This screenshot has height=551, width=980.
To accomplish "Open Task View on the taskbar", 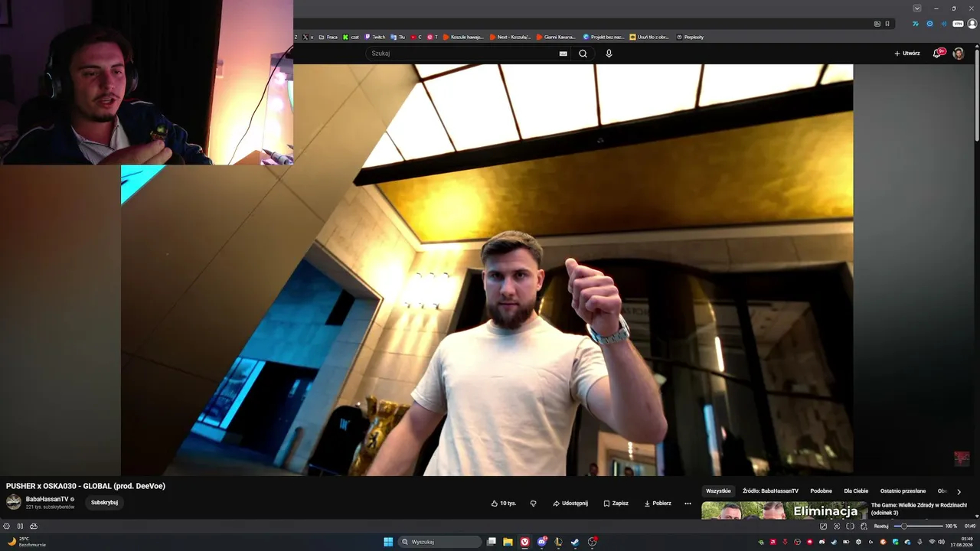I will pos(492,542).
